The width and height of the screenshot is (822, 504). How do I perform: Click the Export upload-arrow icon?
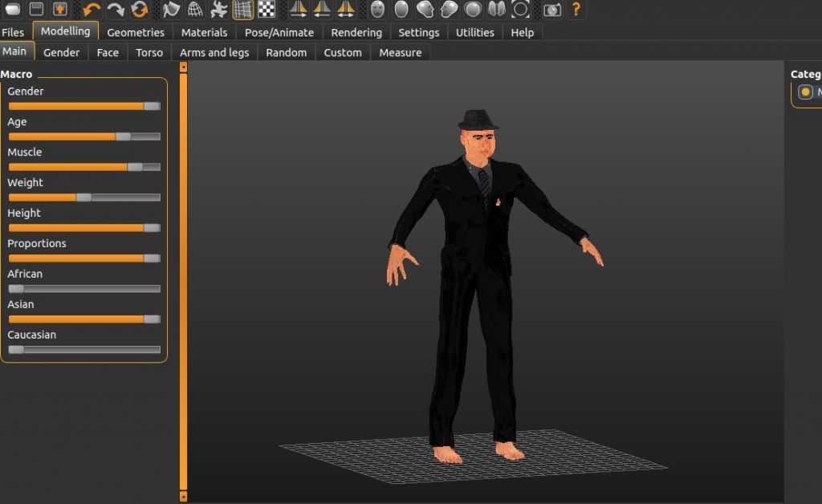pos(60,10)
